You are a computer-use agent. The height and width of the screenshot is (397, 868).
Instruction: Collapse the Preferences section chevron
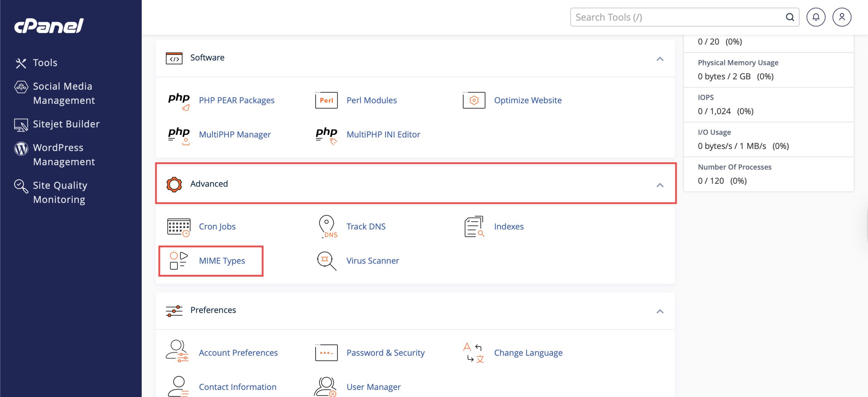tap(659, 311)
